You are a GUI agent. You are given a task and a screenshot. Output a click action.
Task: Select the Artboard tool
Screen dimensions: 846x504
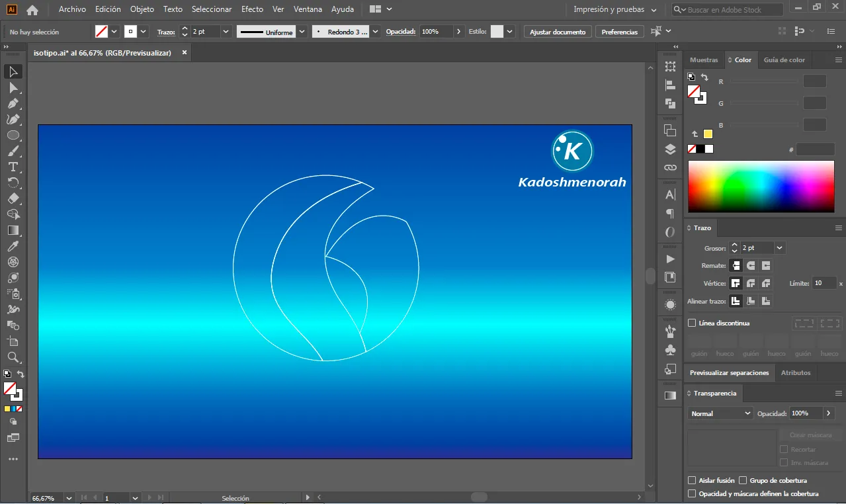[x=13, y=341]
